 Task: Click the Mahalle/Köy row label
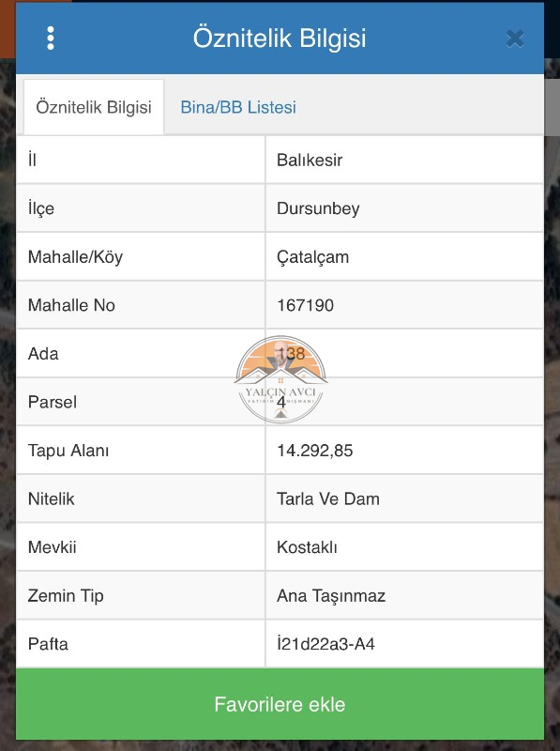pos(75,257)
